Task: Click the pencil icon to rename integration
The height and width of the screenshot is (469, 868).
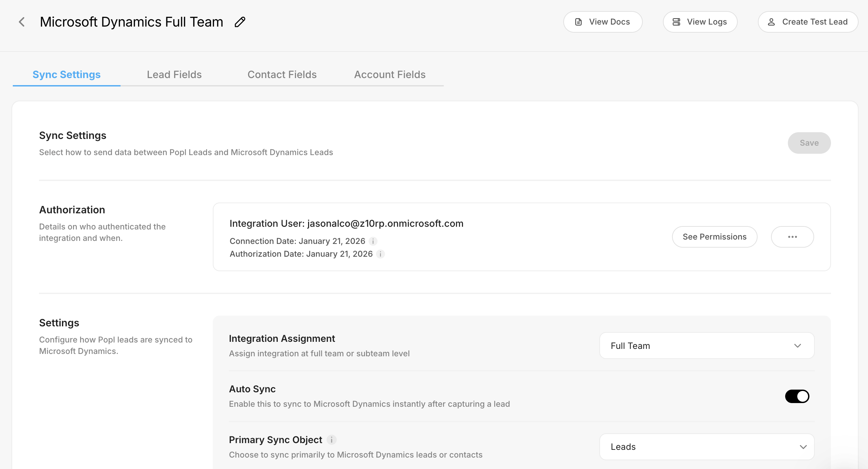Action: click(240, 22)
